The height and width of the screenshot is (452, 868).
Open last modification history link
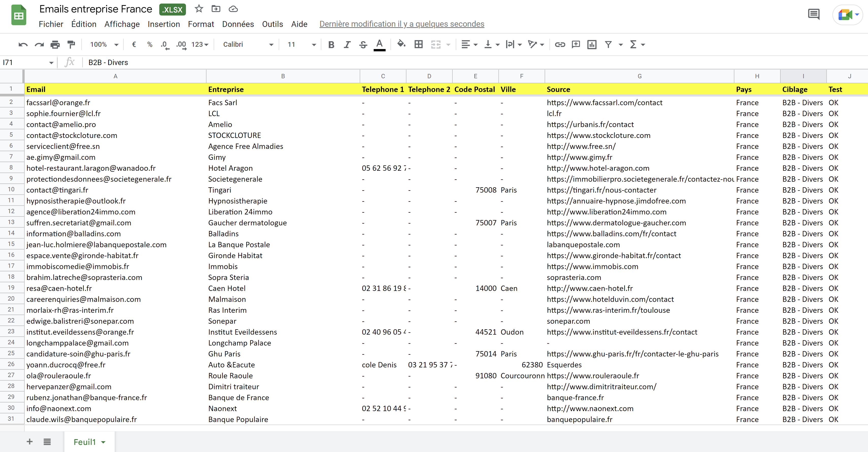[x=402, y=24]
